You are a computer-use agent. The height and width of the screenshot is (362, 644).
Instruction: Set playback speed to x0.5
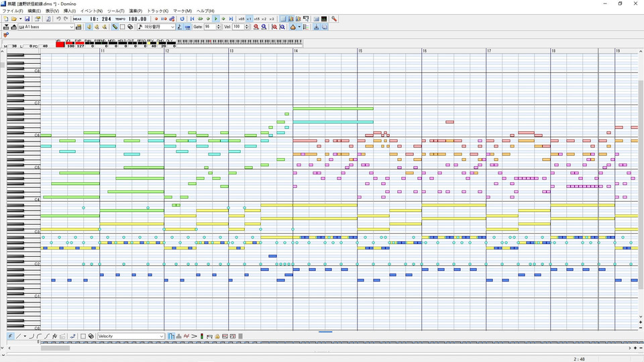[x=241, y=19]
